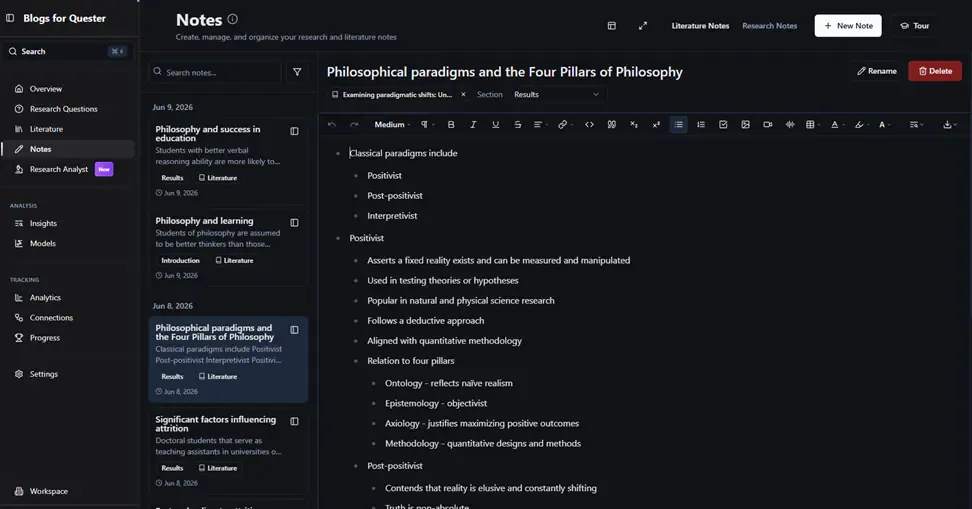Screen dimensions: 972x509
Task: Insert a code block with the angle-brackets icon
Action: 590,125
